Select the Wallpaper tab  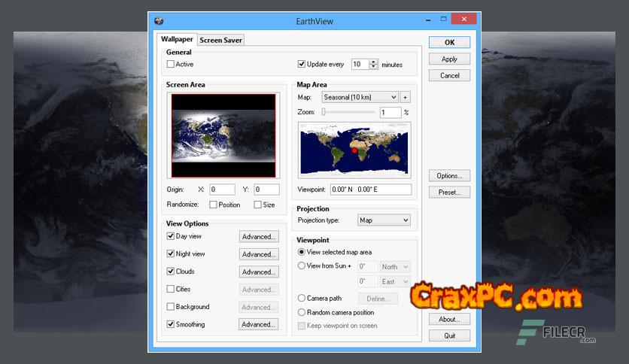[x=176, y=39]
